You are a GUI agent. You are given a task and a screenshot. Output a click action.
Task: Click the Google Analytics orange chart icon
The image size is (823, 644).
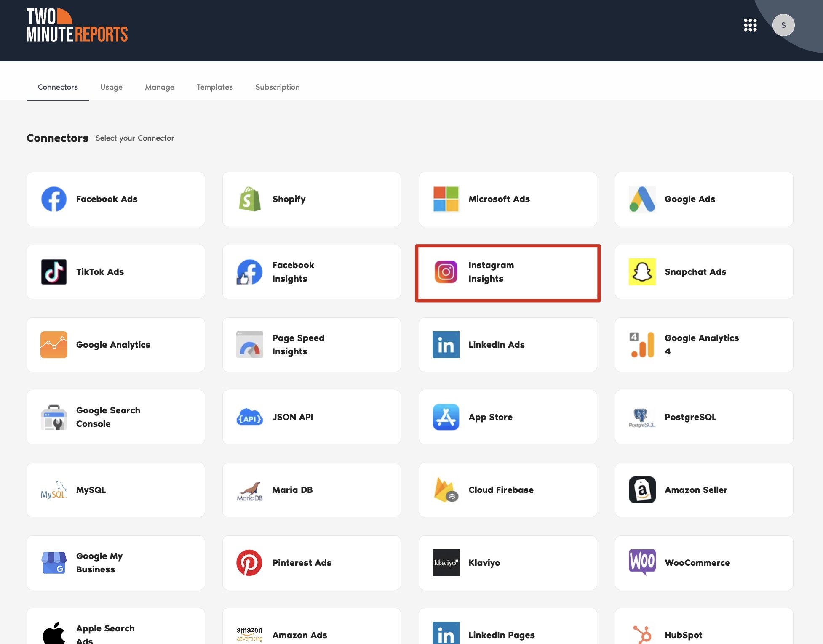point(54,345)
